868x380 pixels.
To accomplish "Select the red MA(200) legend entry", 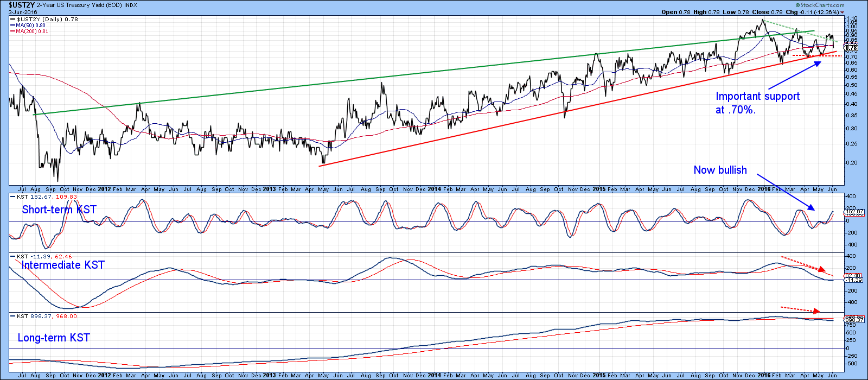I will pyautogui.click(x=31, y=31).
